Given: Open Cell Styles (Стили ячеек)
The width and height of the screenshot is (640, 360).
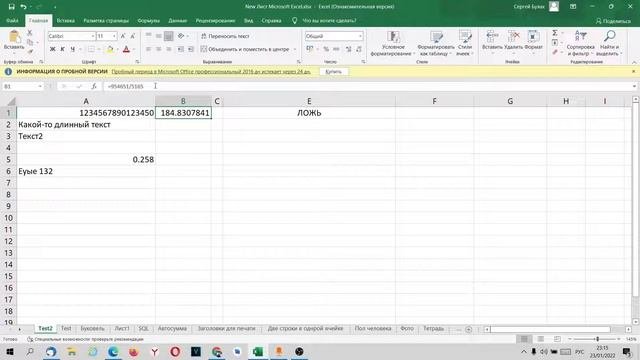Looking at the screenshot, I should pos(464,43).
